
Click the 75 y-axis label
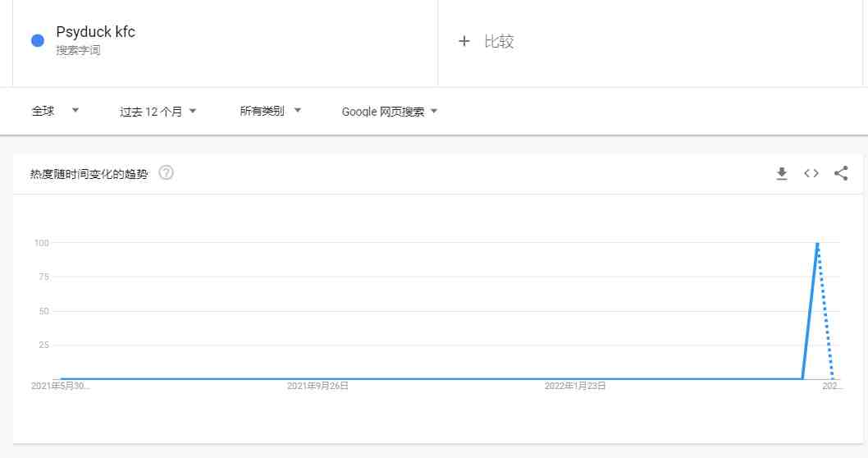43,277
